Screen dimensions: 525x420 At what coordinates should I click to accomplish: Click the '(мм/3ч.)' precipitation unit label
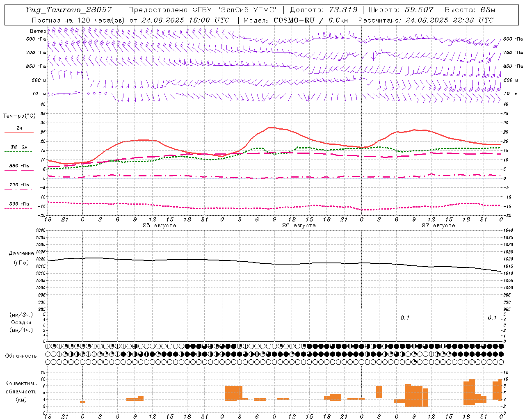[x=21, y=315]
